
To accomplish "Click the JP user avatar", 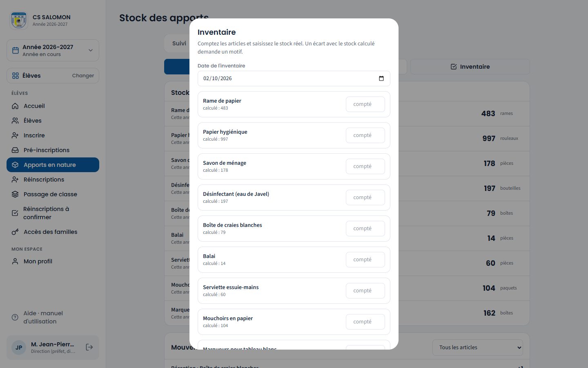I will 19,348.
